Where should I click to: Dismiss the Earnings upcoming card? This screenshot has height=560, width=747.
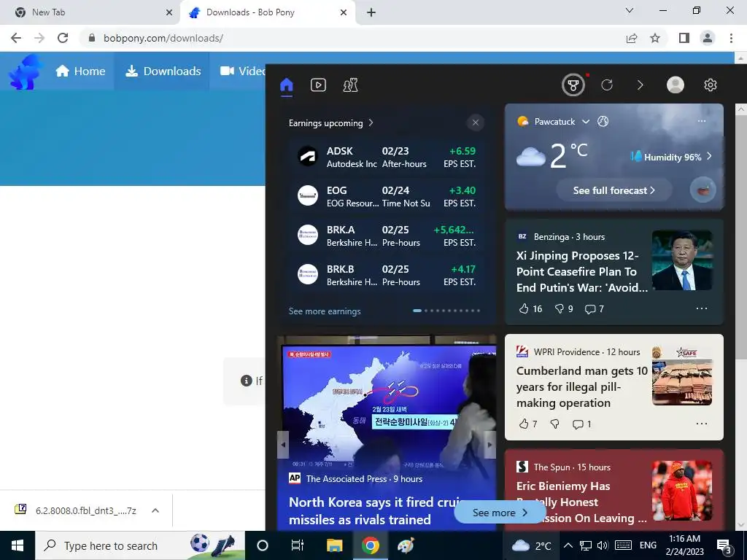[475, 122]
